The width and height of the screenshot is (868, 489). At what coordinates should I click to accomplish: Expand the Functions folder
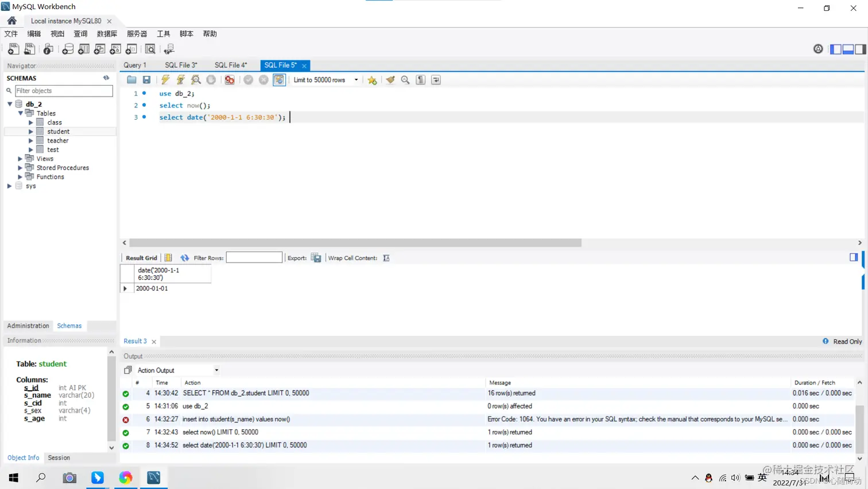20,177
